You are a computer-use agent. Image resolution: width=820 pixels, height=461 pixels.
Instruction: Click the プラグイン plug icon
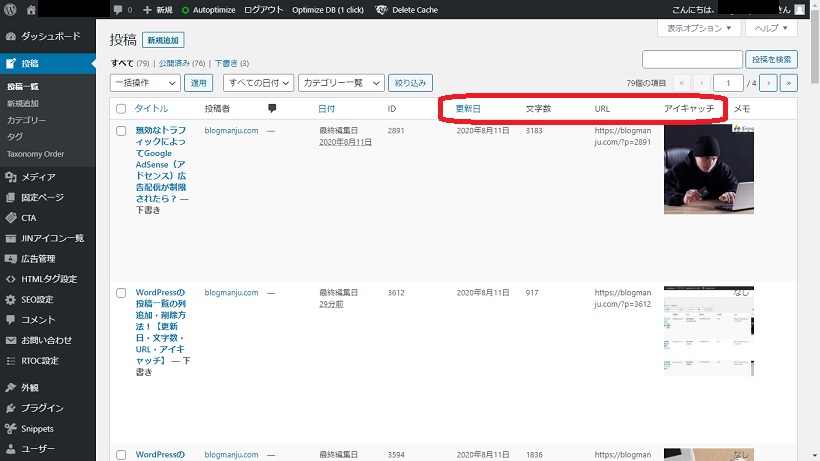[x=10, y=408]
